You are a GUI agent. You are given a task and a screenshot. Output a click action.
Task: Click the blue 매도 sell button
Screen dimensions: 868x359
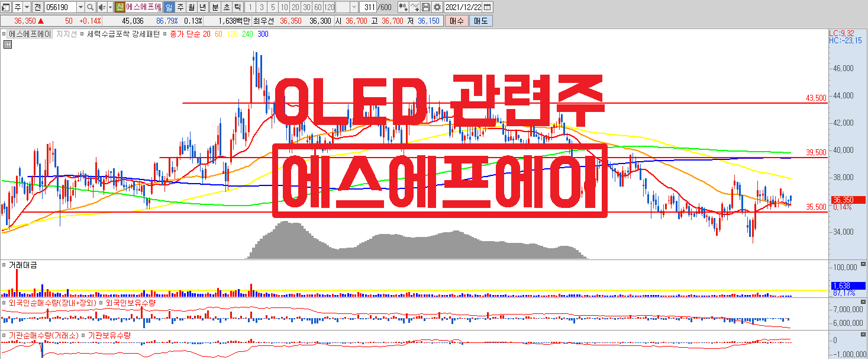[x=480, y=21]
